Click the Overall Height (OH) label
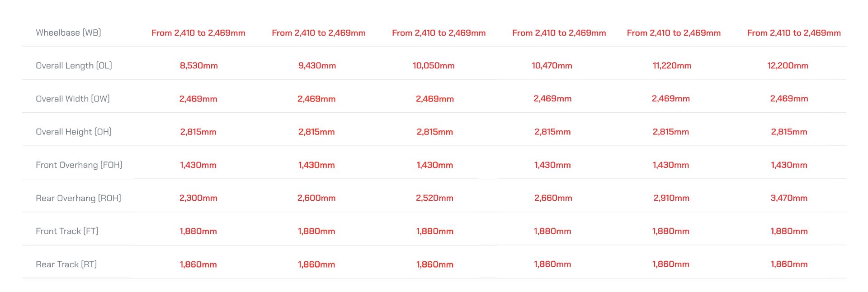The image size is (868, 292). coord(74,132)
